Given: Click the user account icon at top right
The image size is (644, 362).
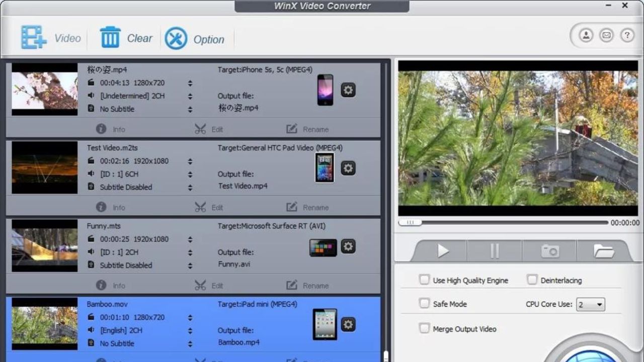Looking at the screenshot, I should 586,35.
